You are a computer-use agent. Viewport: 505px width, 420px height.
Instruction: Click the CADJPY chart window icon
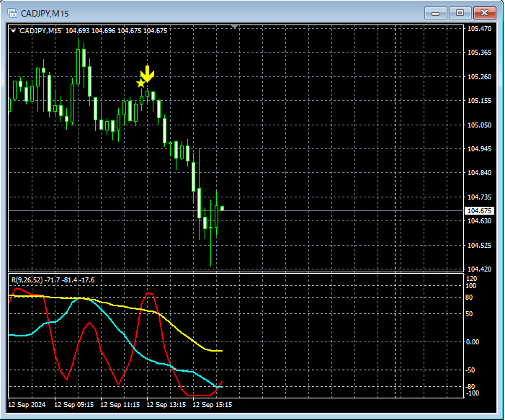pos(12,13)
